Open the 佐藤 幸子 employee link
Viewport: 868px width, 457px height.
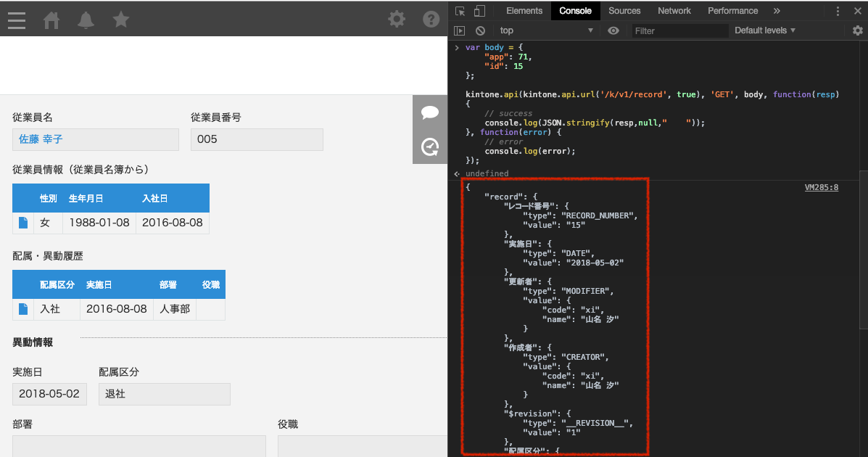coord(41,139)
